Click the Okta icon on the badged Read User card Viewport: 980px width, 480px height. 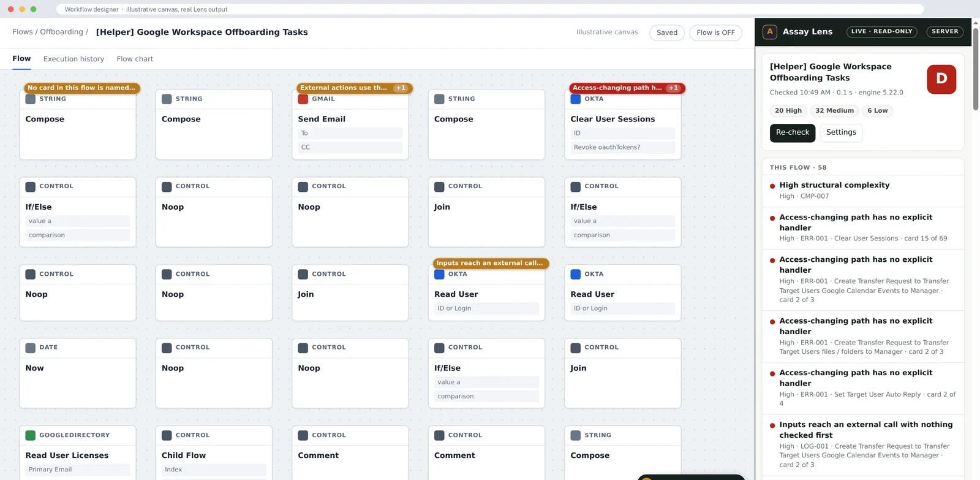point(439,274)
